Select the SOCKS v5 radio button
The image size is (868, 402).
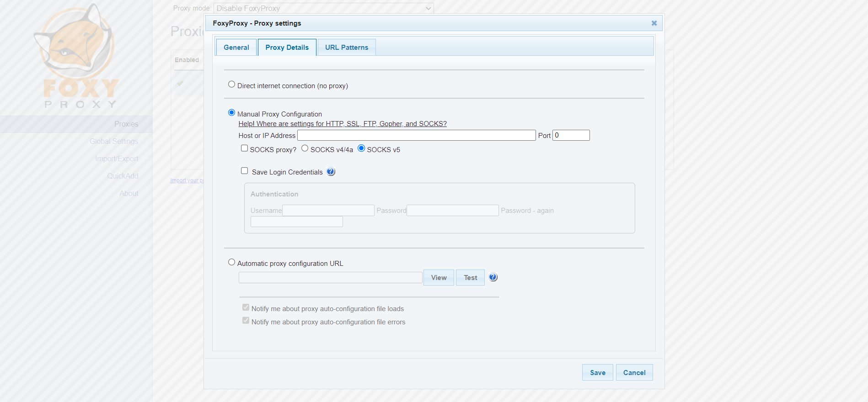(361, 148)
